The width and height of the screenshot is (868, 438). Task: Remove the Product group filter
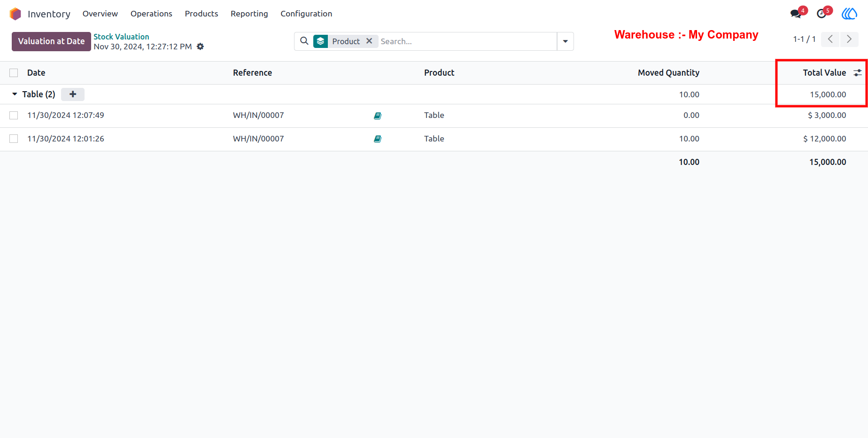pos(369,41)
